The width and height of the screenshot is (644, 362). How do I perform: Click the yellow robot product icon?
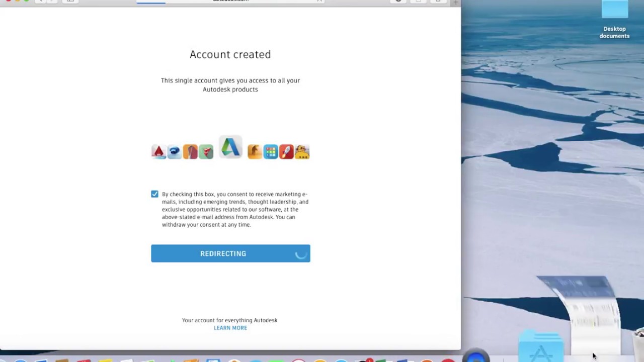tap(302, 151)
